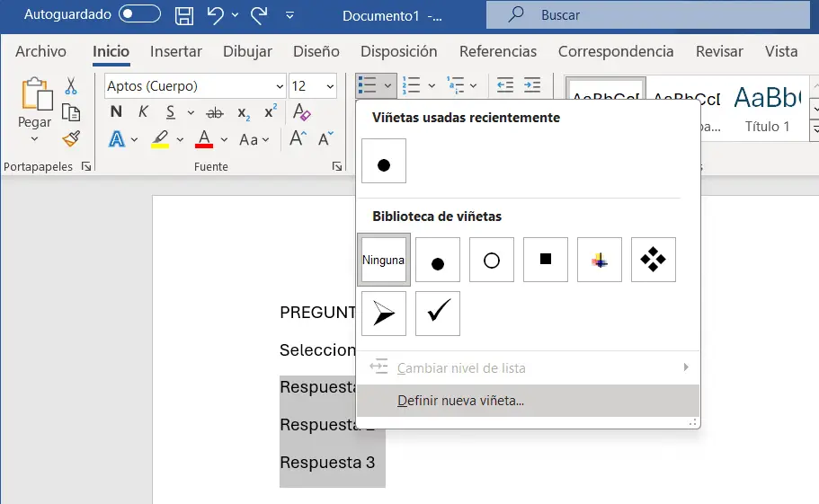Open the highlight color dropdown arrow

click(180, 139)
